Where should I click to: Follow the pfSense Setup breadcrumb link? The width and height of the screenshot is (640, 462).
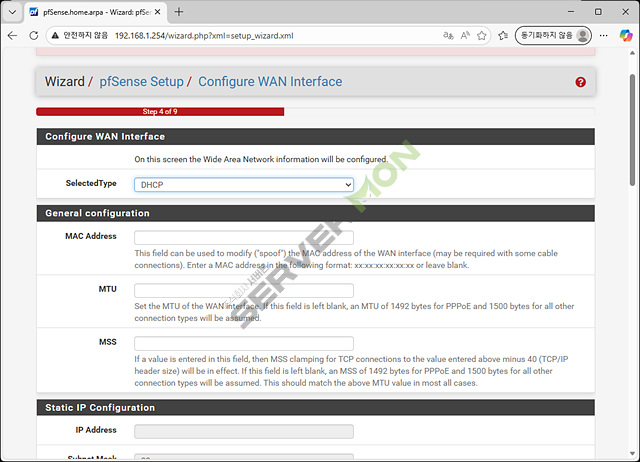click(141, 82)
